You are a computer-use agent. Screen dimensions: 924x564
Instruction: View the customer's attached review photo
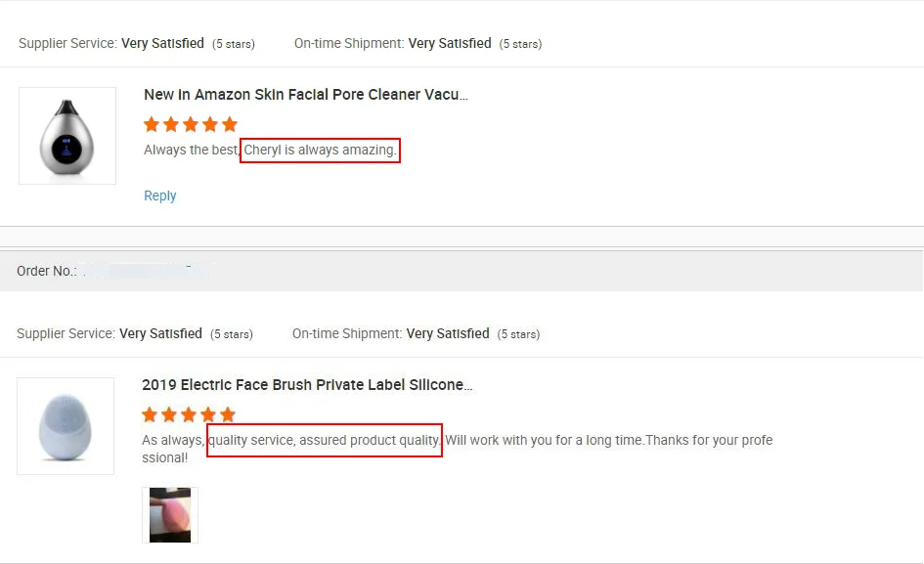click(170, 515)
